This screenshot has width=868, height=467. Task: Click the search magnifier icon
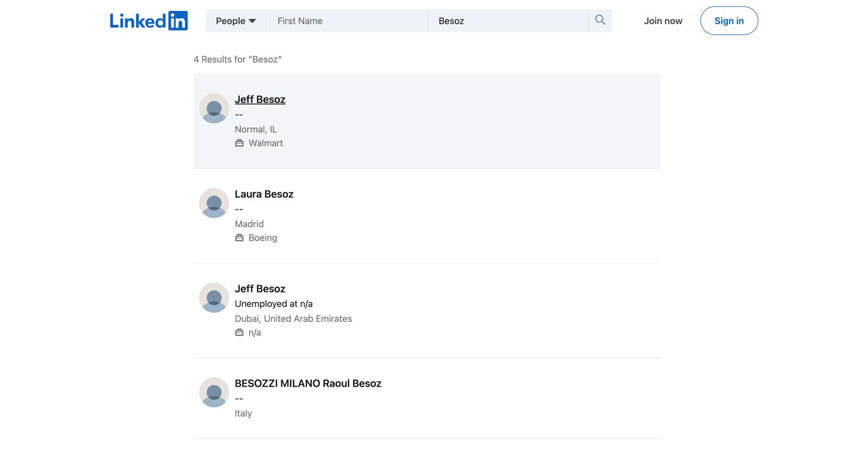pyautogui.click(x=600, y=20)
